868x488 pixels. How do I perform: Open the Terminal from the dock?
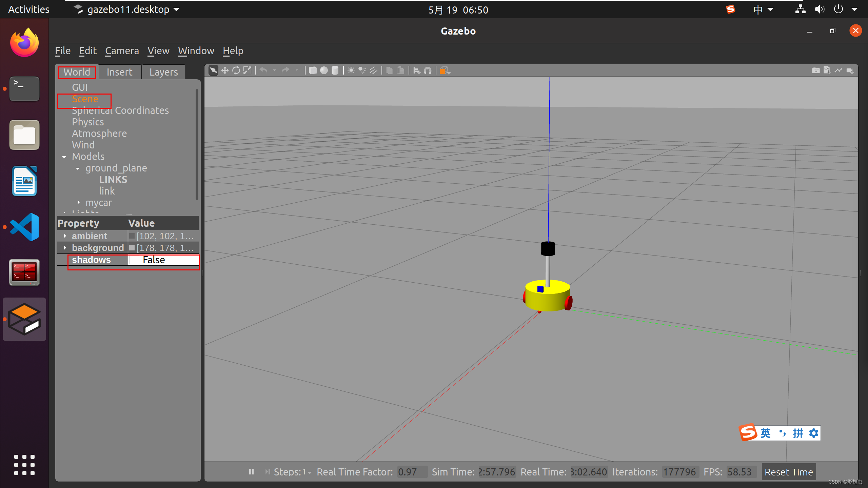[x=24, y=89]
